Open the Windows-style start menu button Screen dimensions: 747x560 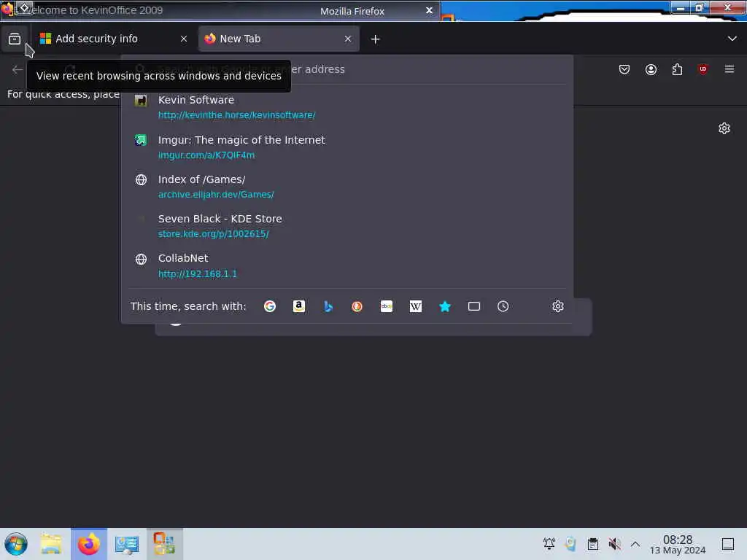[16, 544]
